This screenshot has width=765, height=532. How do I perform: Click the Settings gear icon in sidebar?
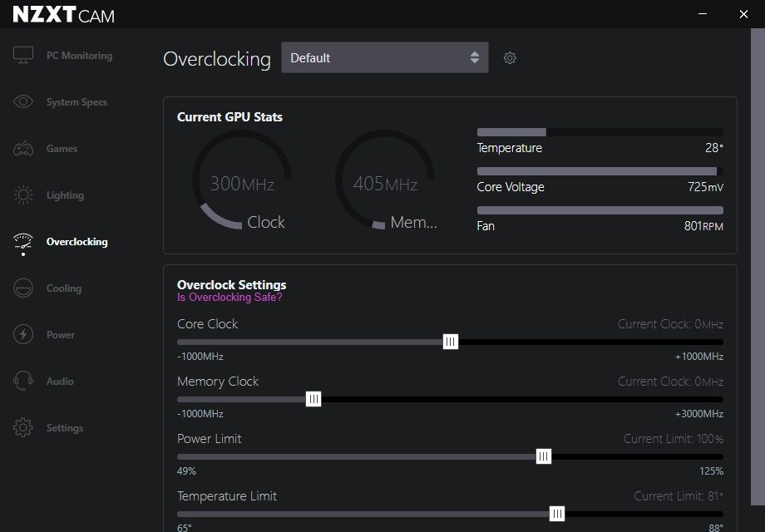[x=23, y=427]
